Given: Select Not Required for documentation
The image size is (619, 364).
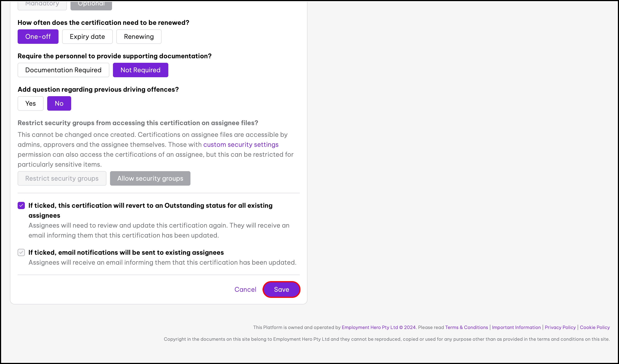Looking at the screenshot, I should [x=140, y=70].
